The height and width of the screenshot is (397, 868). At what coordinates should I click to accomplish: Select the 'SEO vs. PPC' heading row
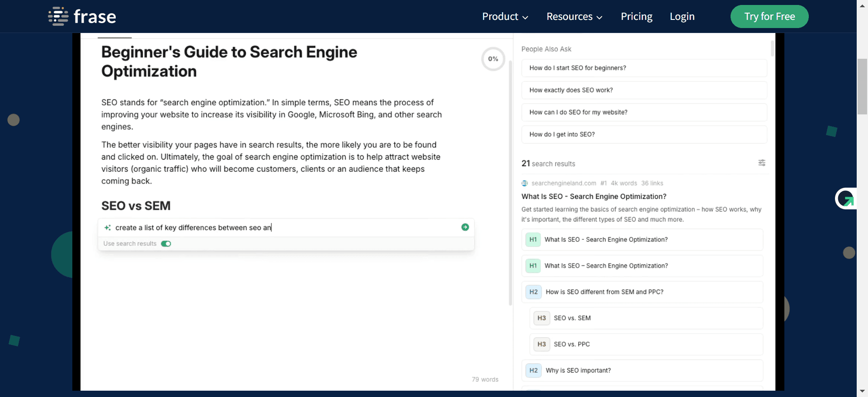click(646, 344)
